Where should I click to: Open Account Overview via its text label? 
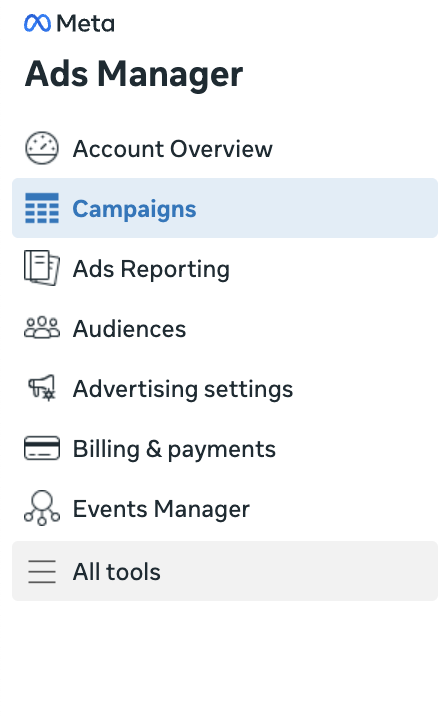click(173, 149)
